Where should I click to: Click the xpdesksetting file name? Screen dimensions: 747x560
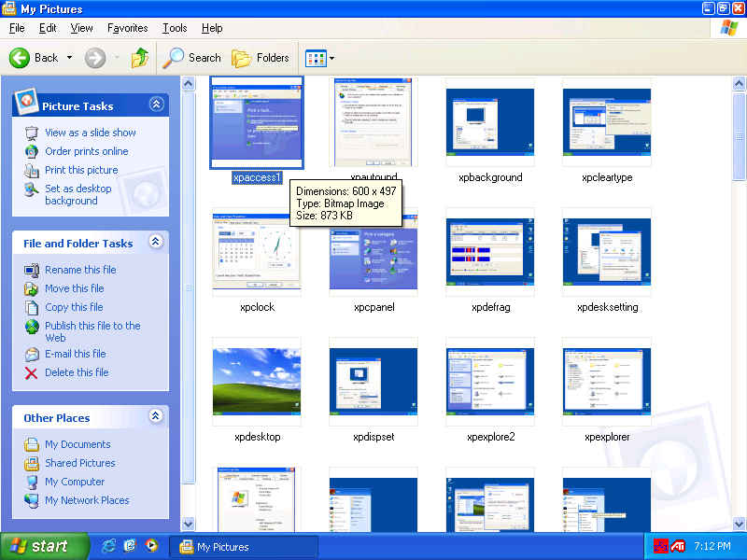click(x=608, y=307)
